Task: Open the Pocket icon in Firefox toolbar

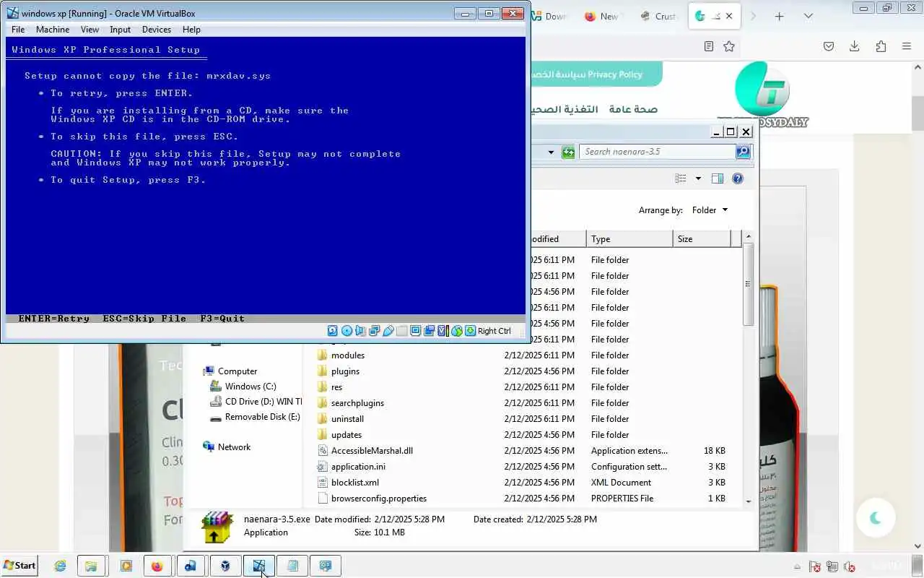Action: tap(829, 46)
